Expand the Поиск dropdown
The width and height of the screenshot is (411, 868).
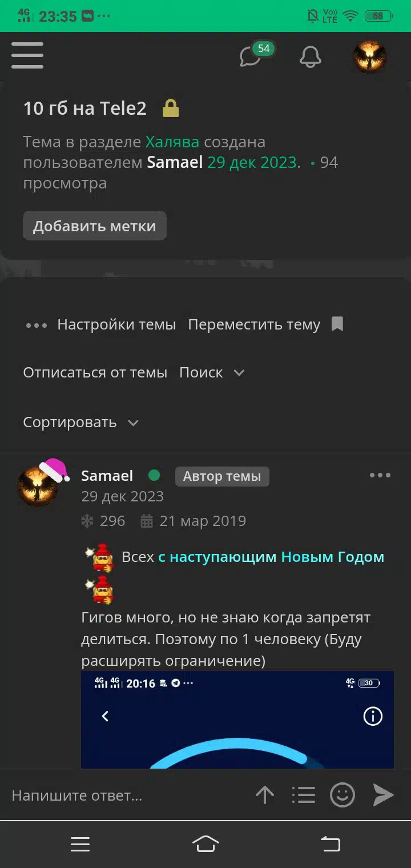pos(212,373)
